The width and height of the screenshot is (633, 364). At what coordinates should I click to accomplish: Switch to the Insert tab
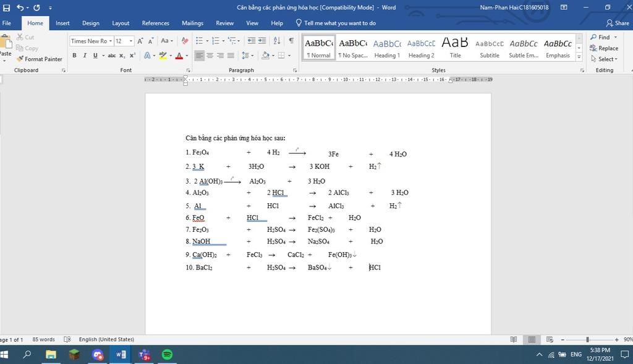62,23
